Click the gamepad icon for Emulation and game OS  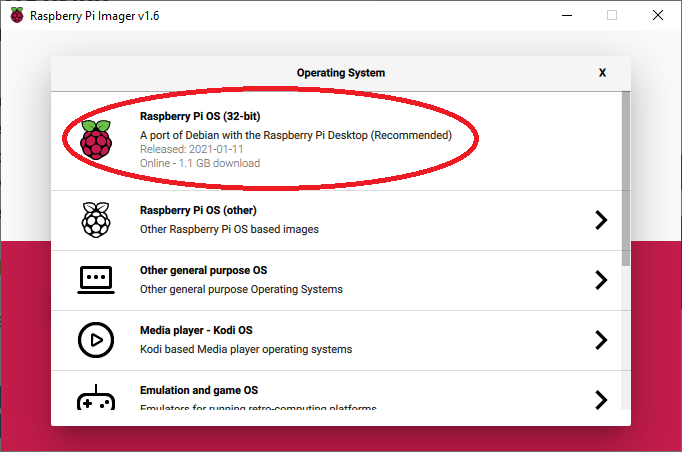click(96, 397)
